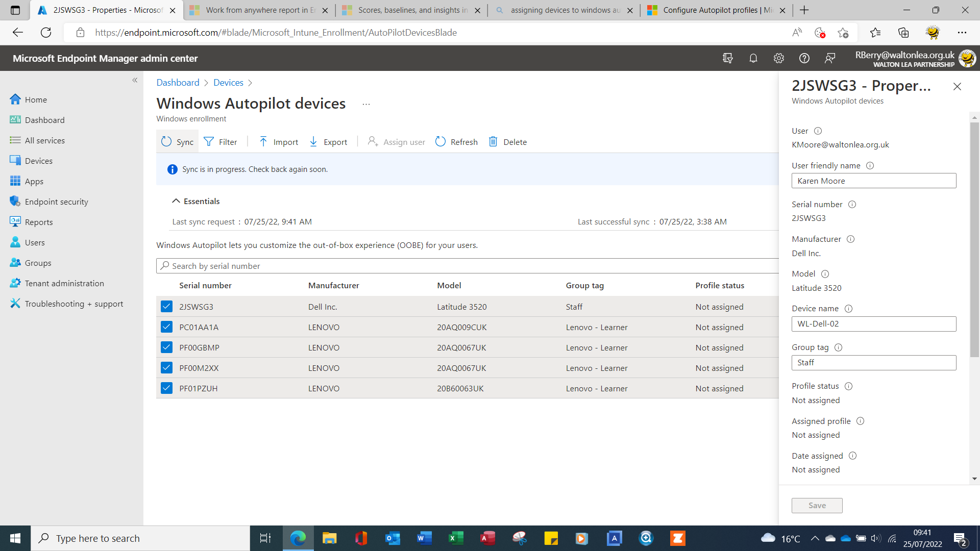The width and height of the screenshot is (980, 551).
Task: Switch to Configure Autopilot profiles tab
Action: tap(716, 10)
